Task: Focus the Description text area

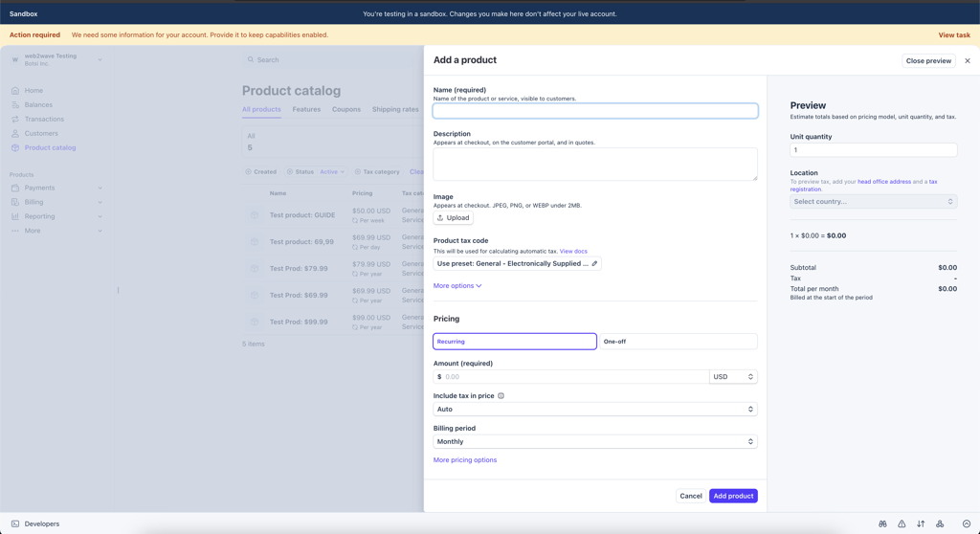Action: (595, 164)
